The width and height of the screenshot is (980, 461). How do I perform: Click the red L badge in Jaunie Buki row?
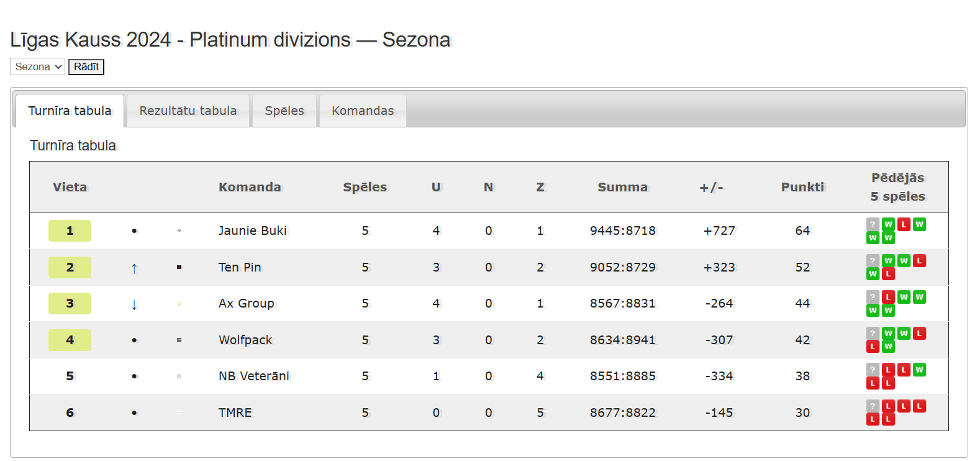904,224
